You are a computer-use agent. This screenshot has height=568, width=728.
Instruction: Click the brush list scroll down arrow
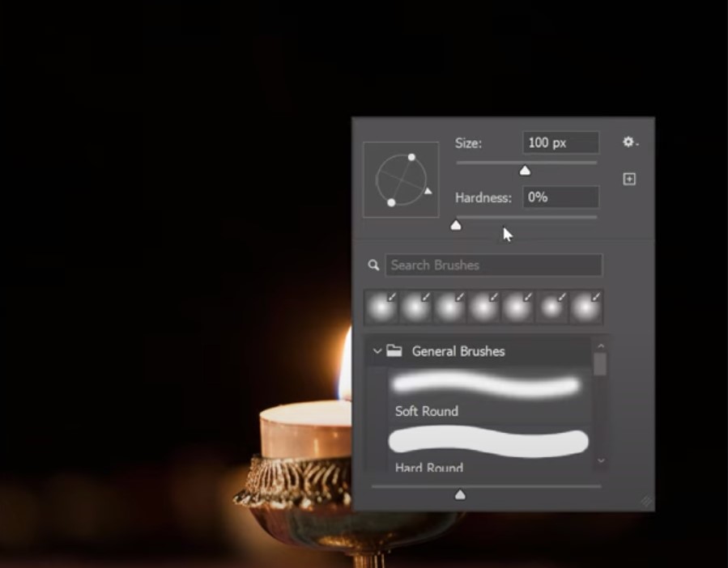(x=601, y=461)
